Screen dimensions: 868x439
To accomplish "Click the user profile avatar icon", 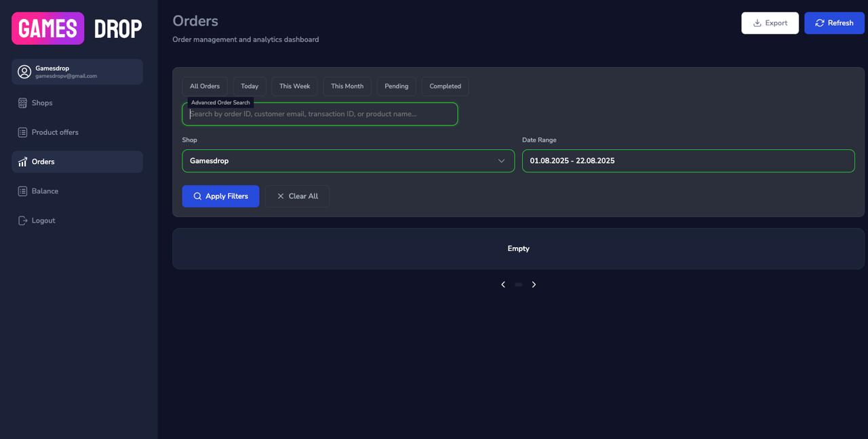I will pyautogui.click(x=24, y=72).
